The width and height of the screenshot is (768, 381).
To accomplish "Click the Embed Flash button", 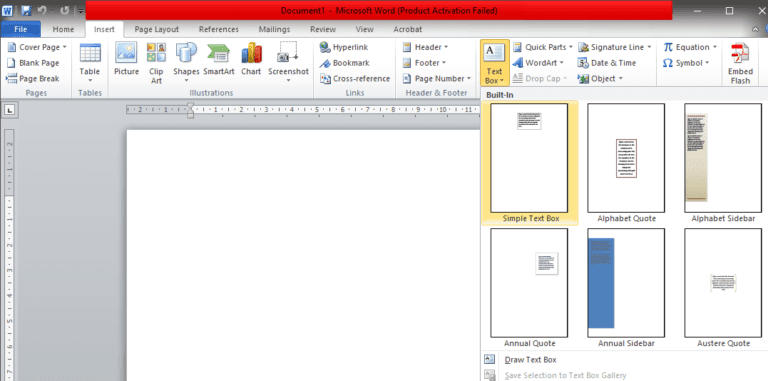I will [x=740, y=63].
